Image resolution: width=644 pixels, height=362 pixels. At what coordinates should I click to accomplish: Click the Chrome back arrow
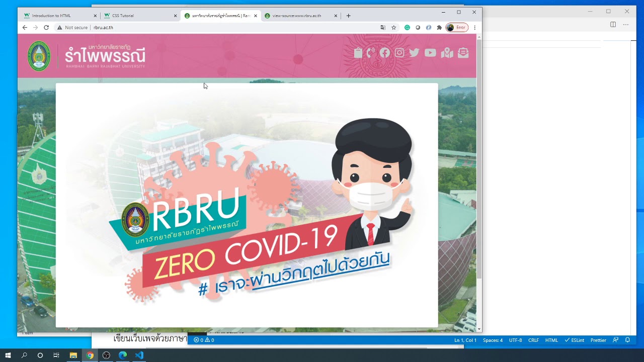click(x=25, y=28)
